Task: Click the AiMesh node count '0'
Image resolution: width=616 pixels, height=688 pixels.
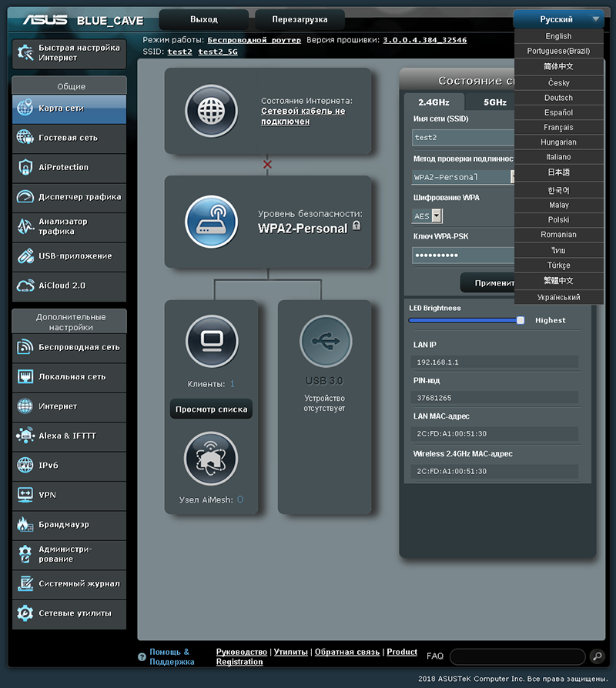Action: [x=240, y=499]
